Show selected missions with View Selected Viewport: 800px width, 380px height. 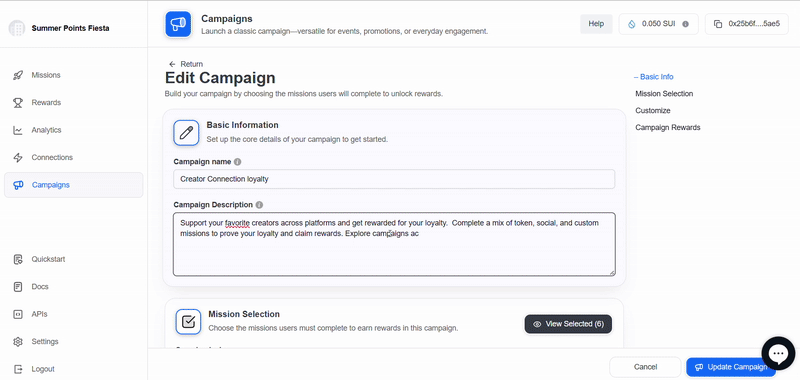(568, 324)
